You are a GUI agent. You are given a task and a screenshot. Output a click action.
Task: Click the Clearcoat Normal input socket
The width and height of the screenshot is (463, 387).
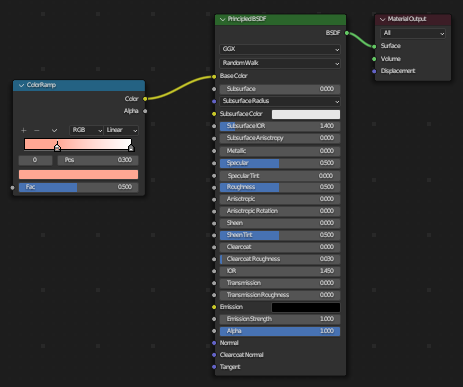click(214, 355)
